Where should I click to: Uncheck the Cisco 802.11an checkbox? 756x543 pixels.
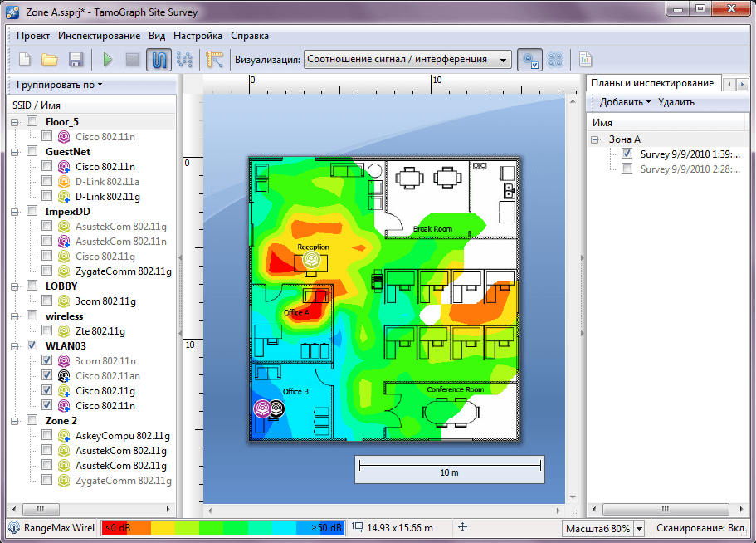pos(46,375)
